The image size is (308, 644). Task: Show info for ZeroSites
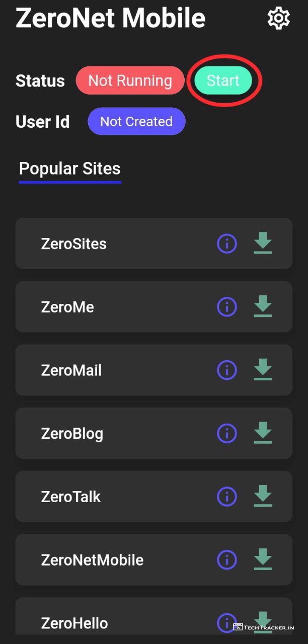(227, 244)
